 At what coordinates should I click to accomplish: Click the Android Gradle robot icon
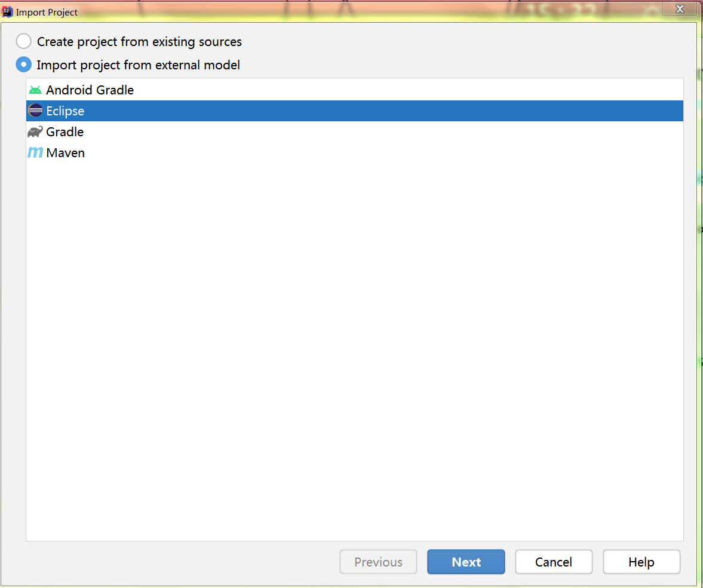34,90
